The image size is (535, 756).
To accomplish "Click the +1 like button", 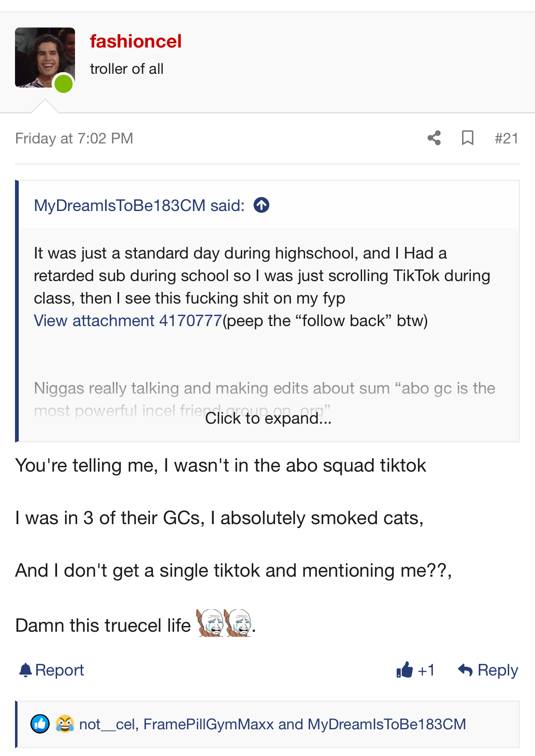I will (426, 670).
